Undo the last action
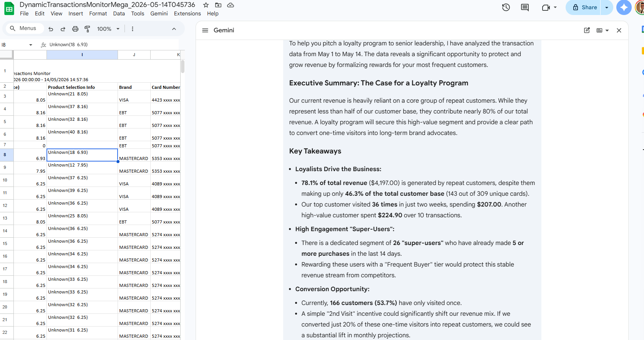 [x=51, y=29]
